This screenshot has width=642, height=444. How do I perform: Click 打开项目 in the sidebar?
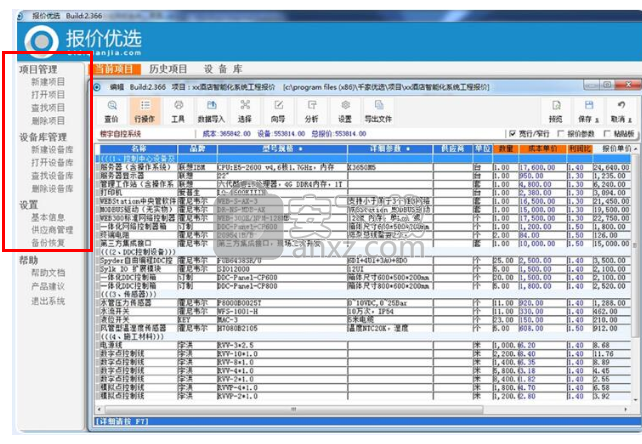48,95
